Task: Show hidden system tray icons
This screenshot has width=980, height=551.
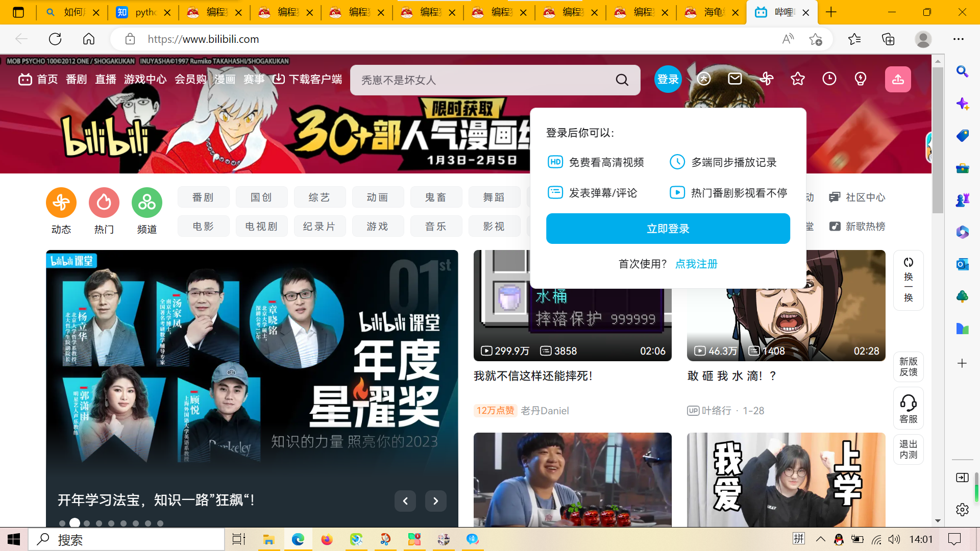Action: coord(820,539)
